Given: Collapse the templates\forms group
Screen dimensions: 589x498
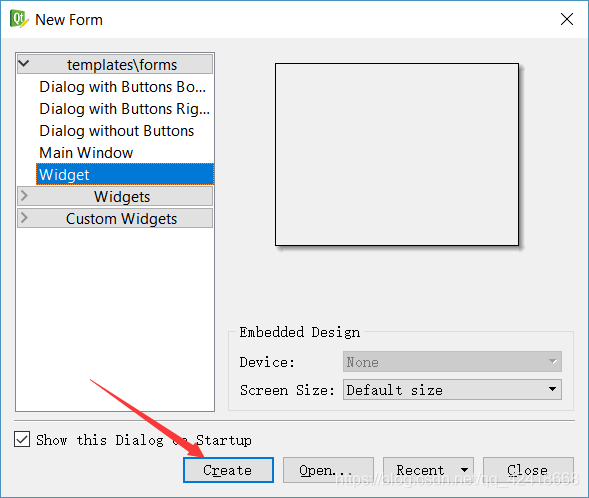Looking at the screenshot, I should [24, 63].
